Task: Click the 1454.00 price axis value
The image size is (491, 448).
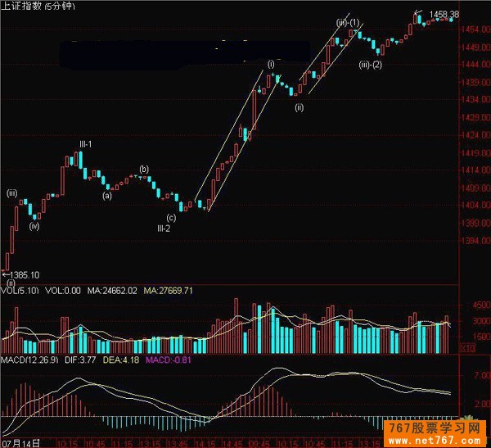Action: click(476, 29)
